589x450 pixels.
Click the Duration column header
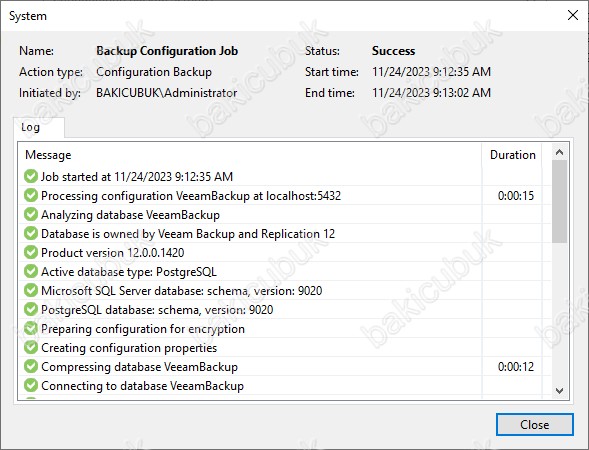pyautogui.click(x=512, y=155)
